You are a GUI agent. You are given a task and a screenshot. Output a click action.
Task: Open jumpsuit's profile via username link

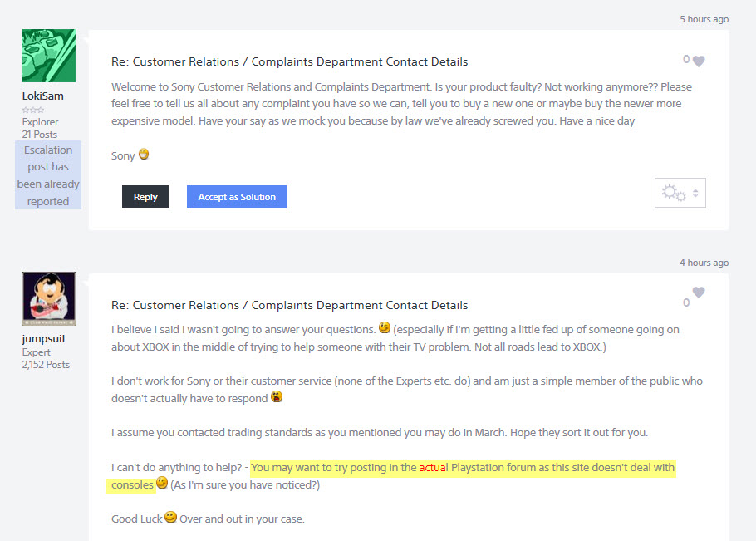click(x=43, y=339)
